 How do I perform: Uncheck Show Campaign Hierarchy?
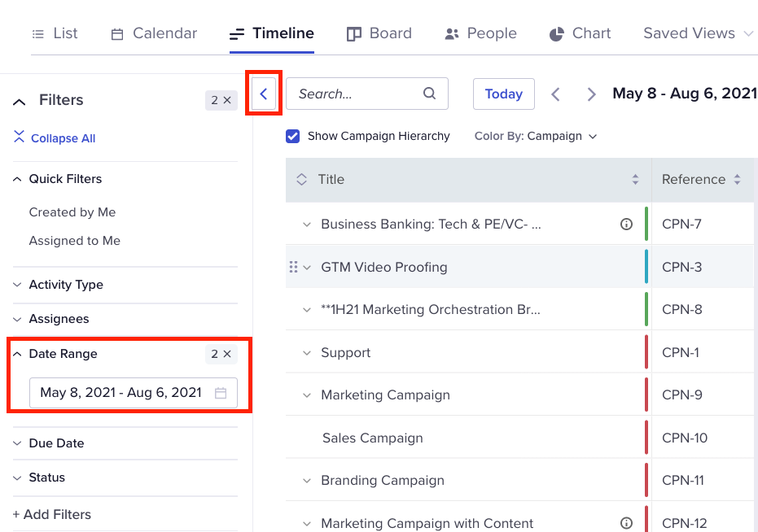tap(292, 137)
